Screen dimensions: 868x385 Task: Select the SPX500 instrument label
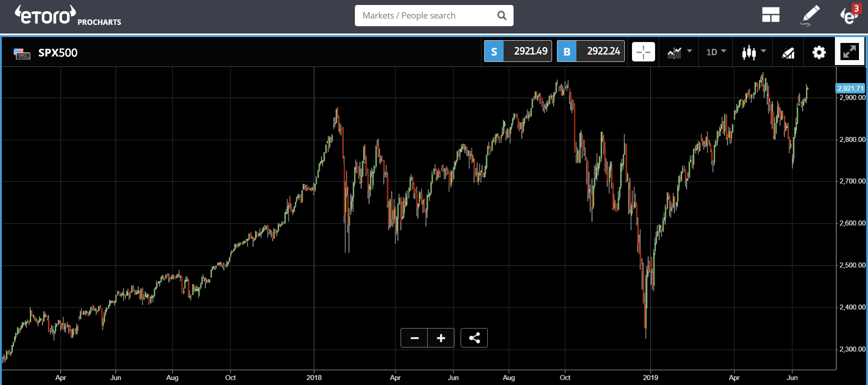(x=58, y=53)
